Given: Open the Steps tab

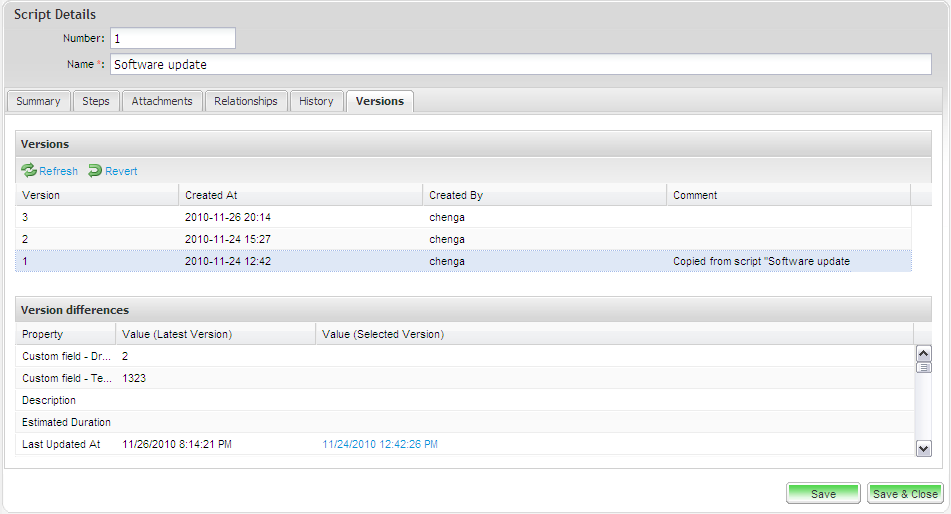Looking at the screenshot, I should [96, 101].
